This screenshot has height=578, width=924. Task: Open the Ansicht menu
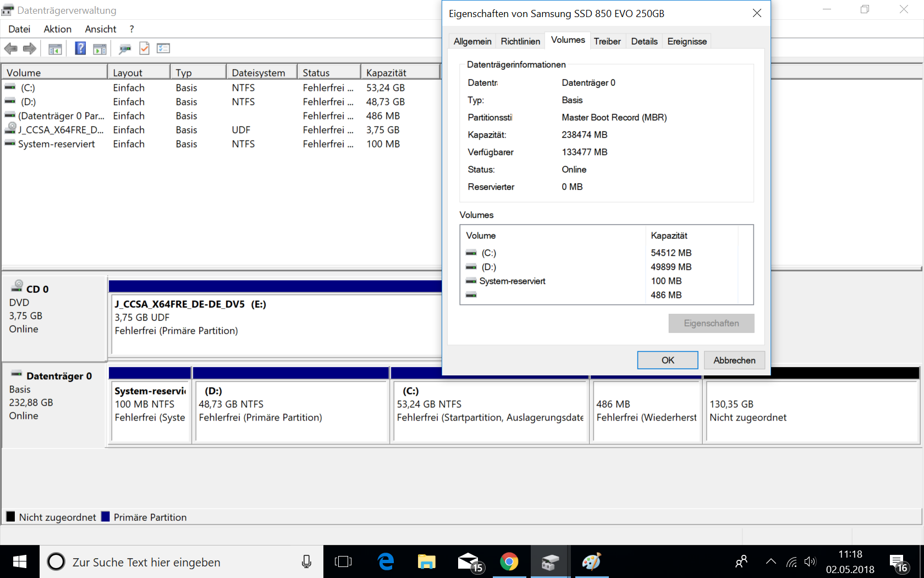click(x=101, y=29)
